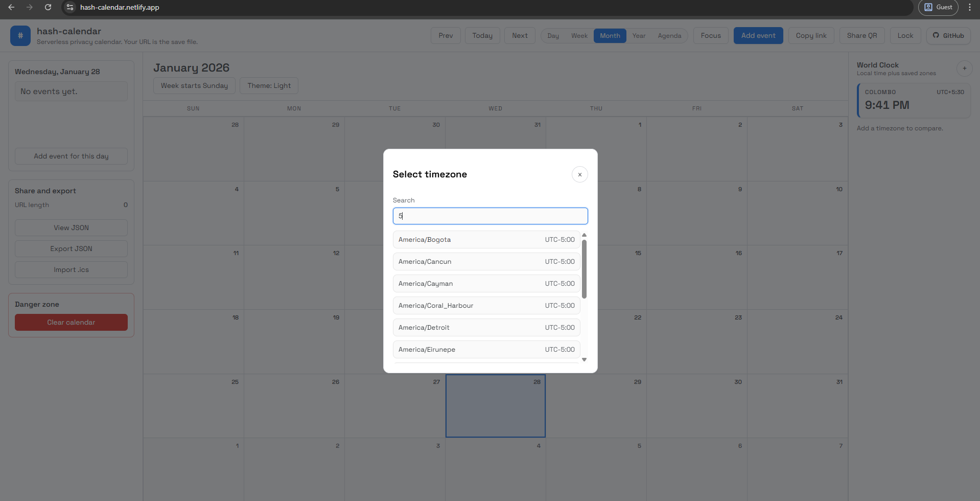Jump to Today
The image size is (980, 501).
pyautogui.click(x=482, y=36)
